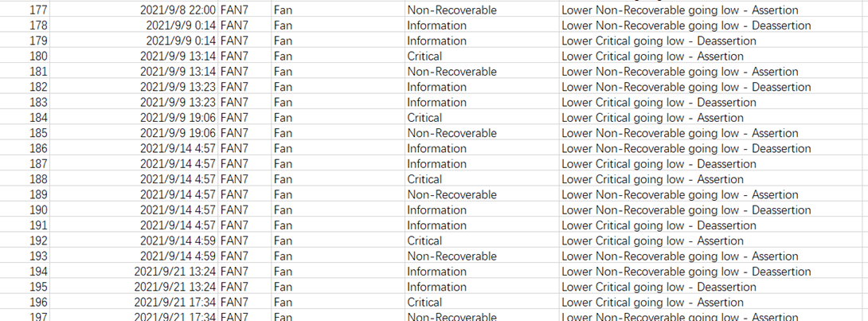Click the description cell in row 191

pos(659,225)
